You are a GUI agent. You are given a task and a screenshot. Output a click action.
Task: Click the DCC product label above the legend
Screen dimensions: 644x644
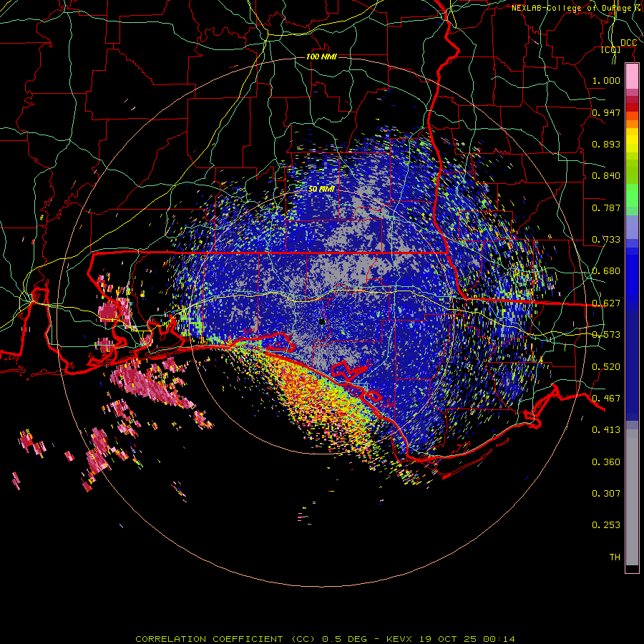[x=628, y=43]
